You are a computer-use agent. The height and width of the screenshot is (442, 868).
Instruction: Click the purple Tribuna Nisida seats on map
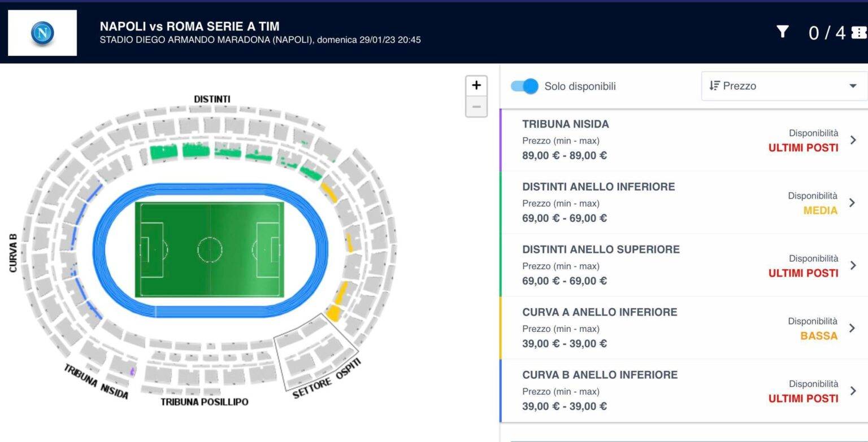[133, 371]
